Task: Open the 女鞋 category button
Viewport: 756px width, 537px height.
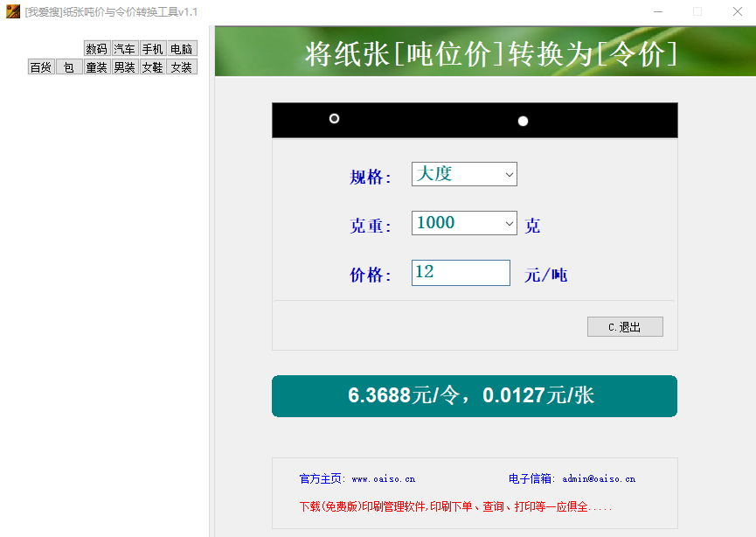Action: pyautogui.click(x=153, y=67)
